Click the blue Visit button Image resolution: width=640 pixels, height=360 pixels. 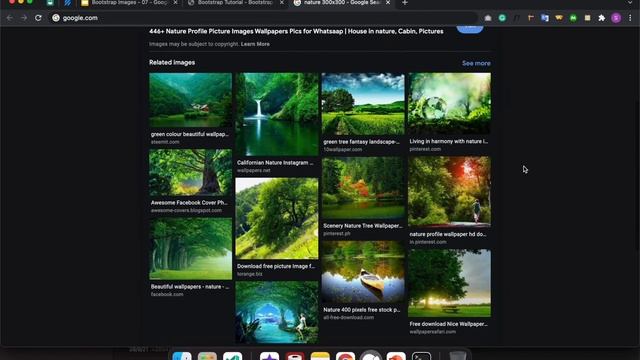point(470,29)
